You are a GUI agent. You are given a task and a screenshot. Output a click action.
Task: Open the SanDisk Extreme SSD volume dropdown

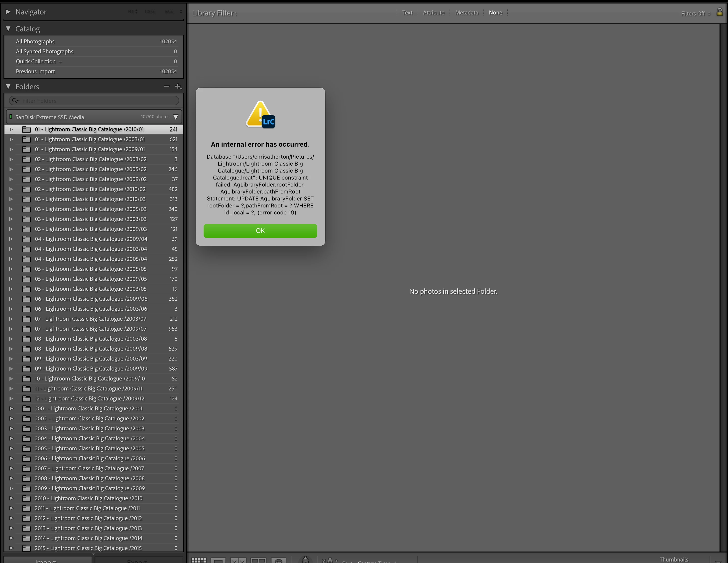tap(176, 117)
